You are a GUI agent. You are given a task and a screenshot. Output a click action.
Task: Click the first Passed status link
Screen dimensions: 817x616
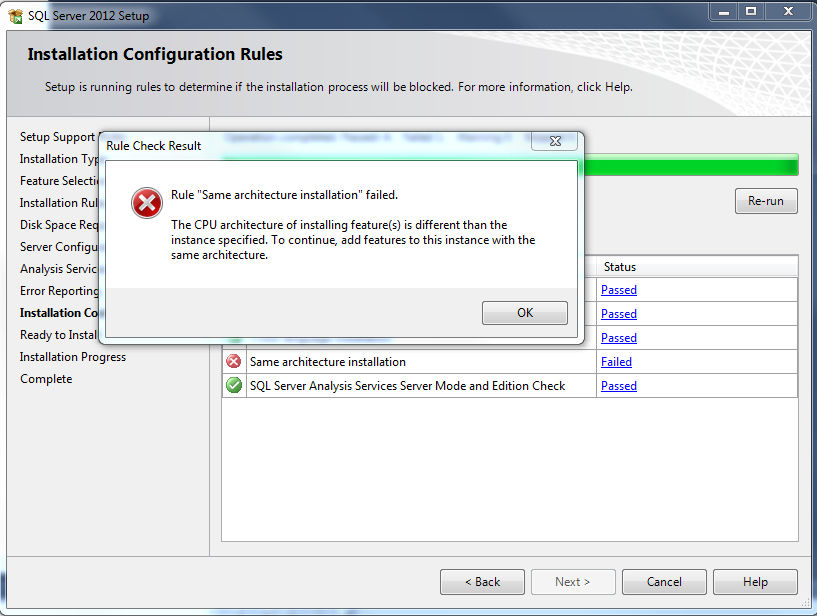(x=619, y=290)
